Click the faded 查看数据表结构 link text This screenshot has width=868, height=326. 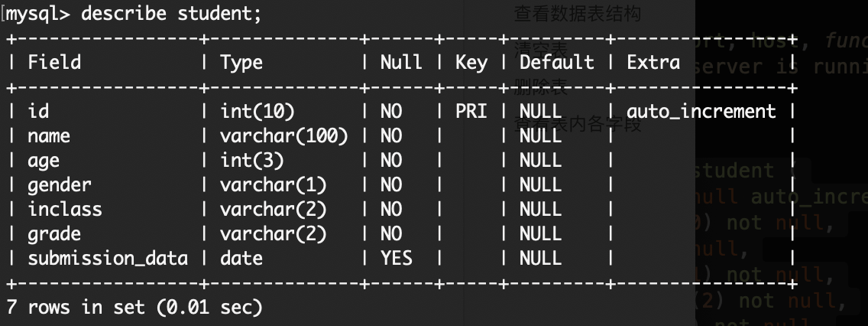(578, 13)
